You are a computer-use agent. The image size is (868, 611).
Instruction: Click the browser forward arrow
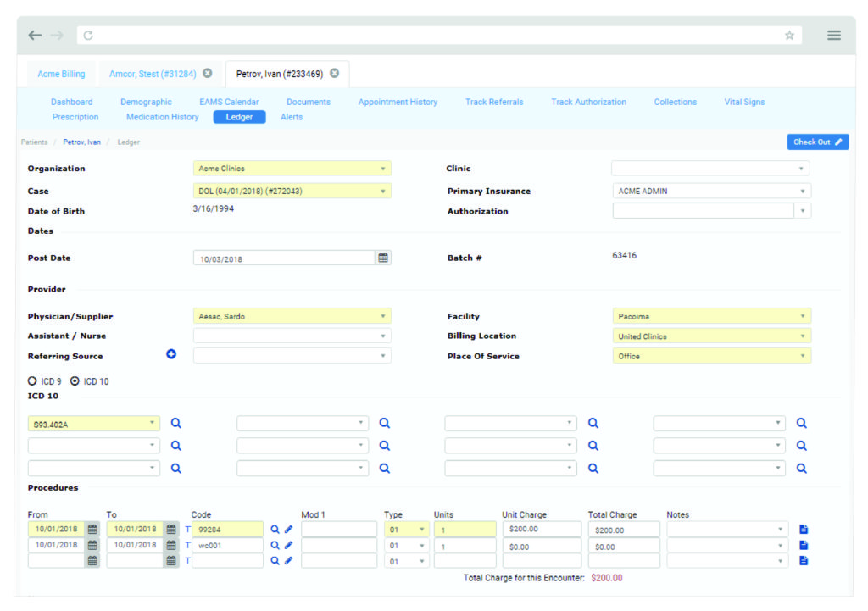click(x=57, y=36)
